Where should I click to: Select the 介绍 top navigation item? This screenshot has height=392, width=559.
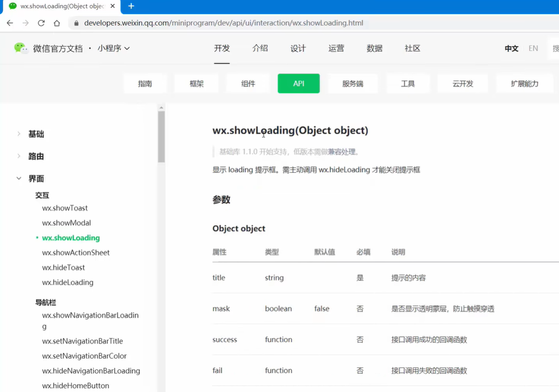(x=260, y=48)
